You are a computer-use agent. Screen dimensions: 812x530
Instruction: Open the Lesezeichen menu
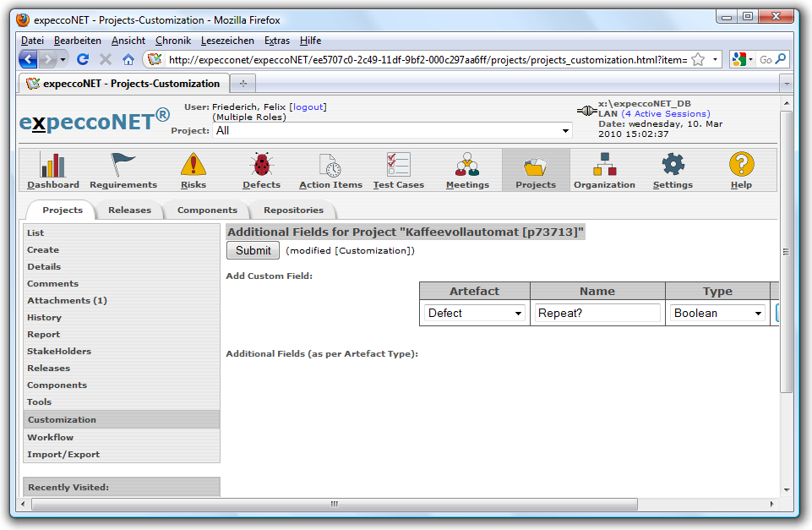(227, 41)
